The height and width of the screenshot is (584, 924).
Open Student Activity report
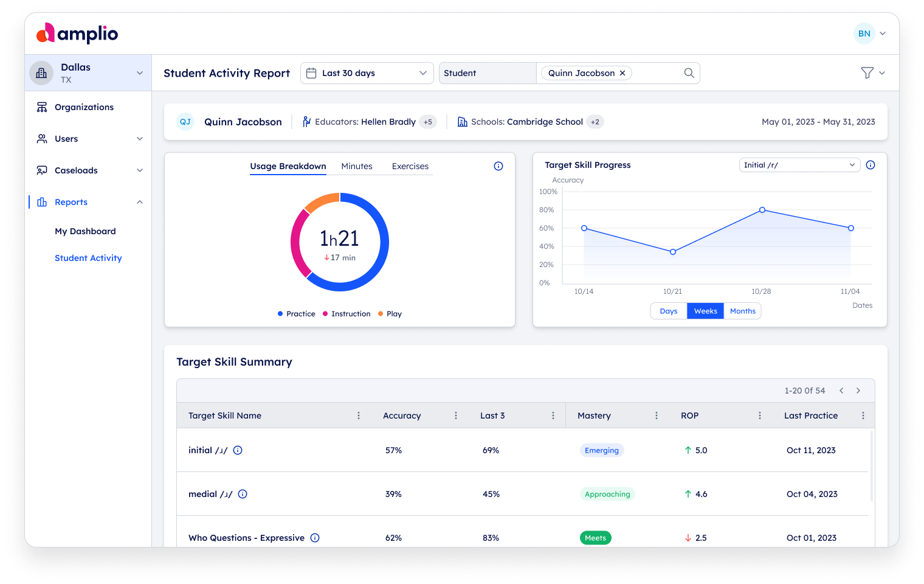[88, 258]
